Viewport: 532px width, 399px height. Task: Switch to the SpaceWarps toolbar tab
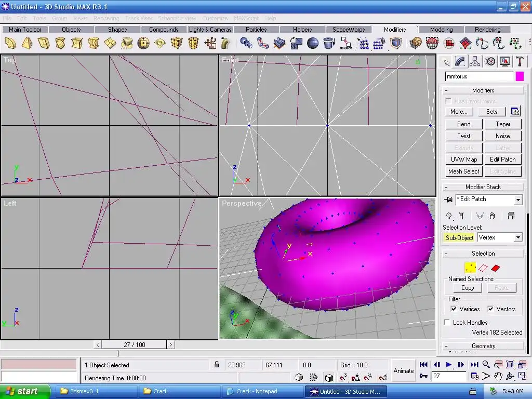349,30
